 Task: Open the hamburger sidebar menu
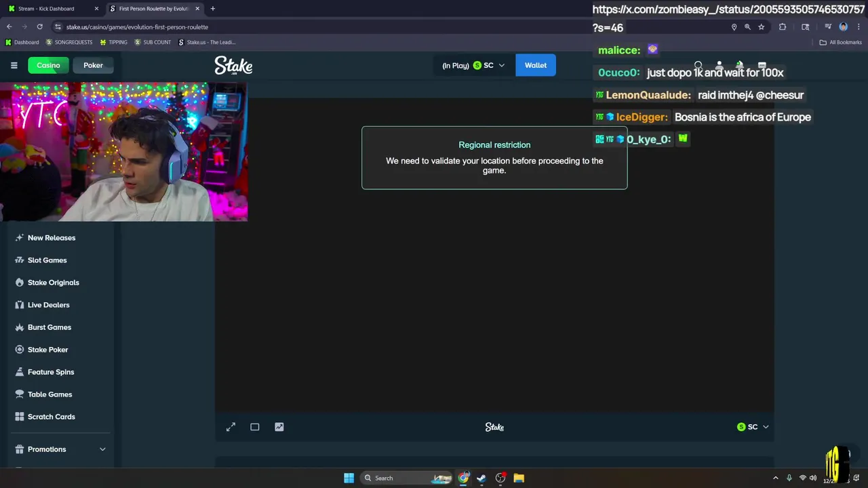(x=14, y=65)
